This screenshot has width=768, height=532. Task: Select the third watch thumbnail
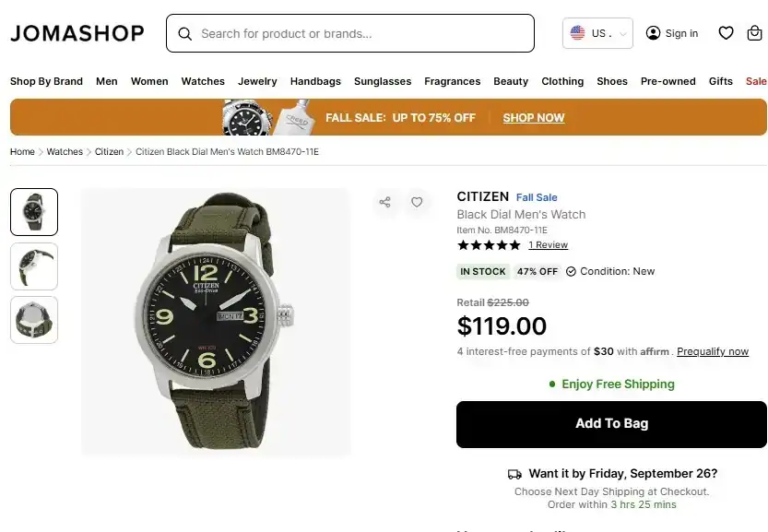click(34, 320)
